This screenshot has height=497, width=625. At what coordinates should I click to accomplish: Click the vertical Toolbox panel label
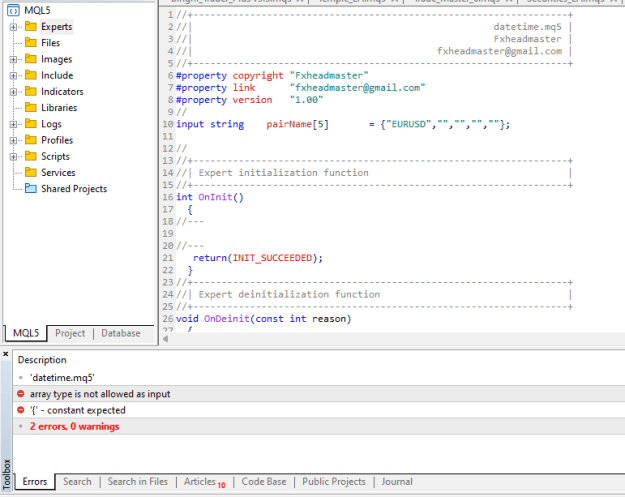click(6, 474)
